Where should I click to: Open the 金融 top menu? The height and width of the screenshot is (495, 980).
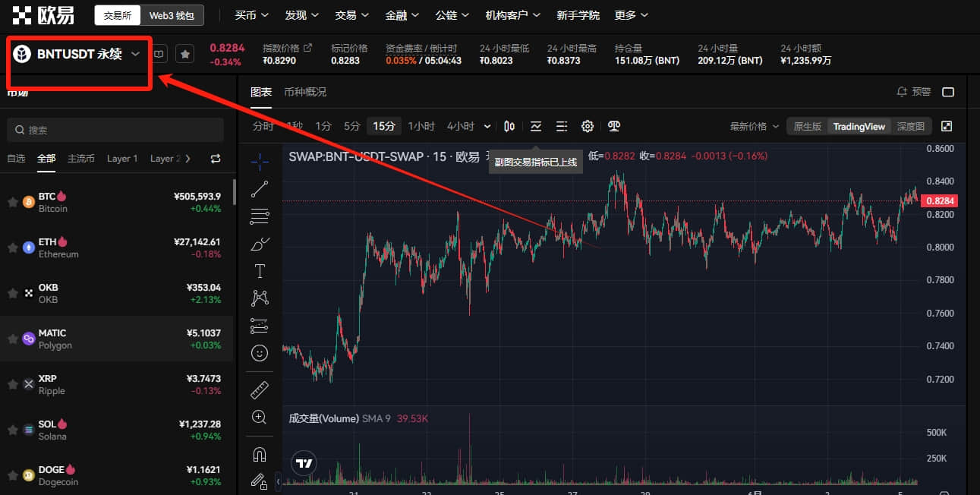[402, 15]
